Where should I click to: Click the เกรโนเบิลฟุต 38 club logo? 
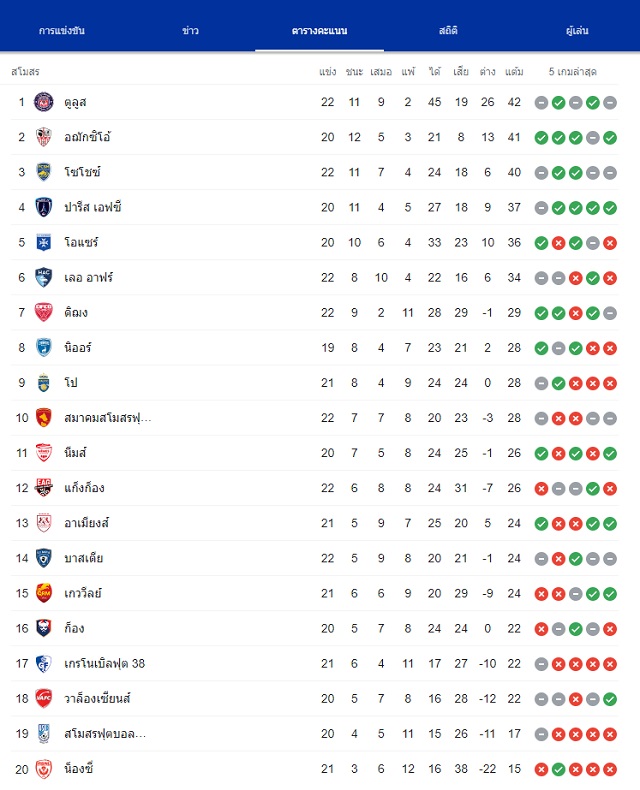[x=44, y=664]
